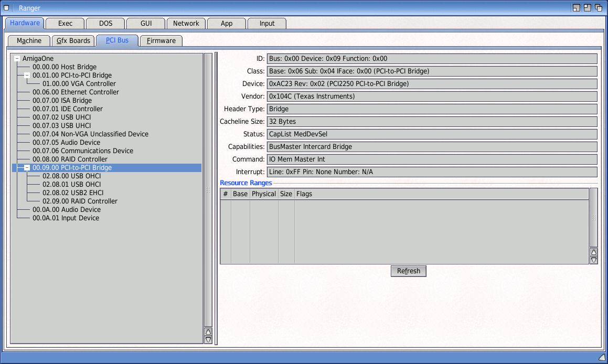Open the Firmware sub-tab
The image size is (608, 364).
[x=161, y=41]
